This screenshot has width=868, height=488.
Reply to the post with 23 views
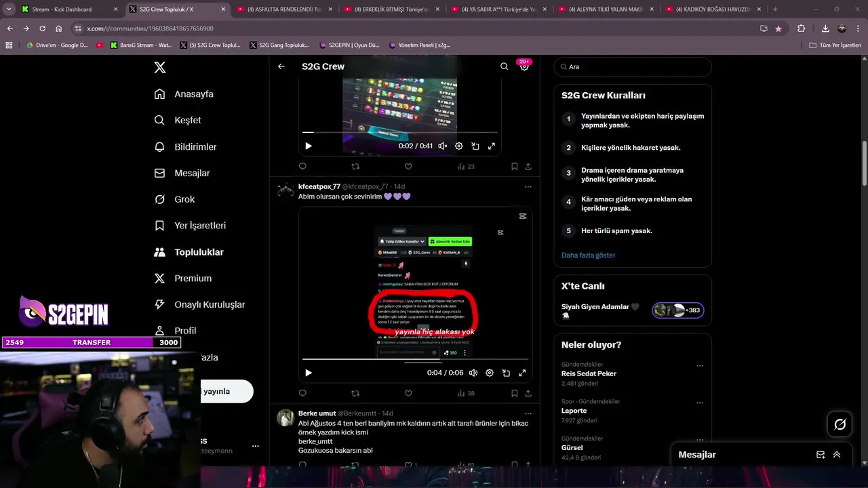[302, 166]
